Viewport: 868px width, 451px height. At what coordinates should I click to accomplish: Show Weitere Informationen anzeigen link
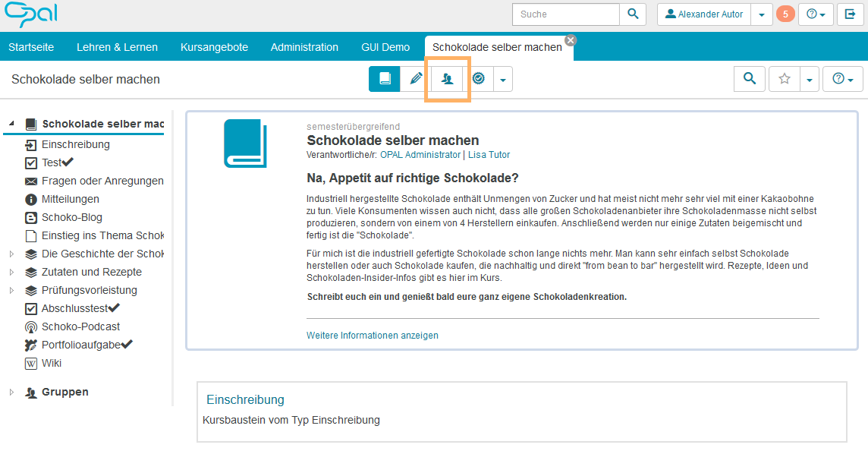(372, 335)
